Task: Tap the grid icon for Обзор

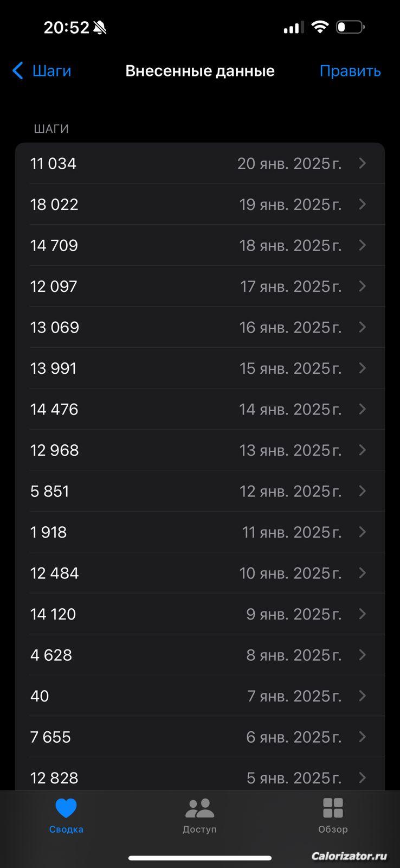Action: [x=333, y=808]
